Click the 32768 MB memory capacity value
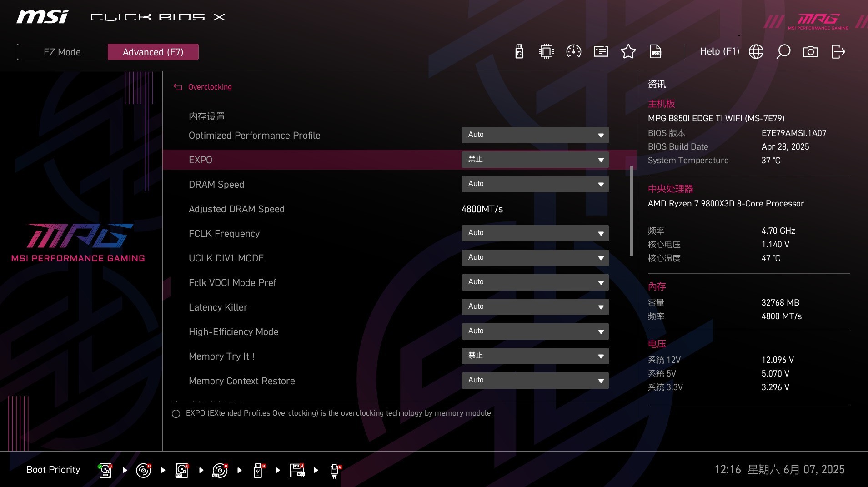Screen dimensions: 868x487 (x=780, y=303)
